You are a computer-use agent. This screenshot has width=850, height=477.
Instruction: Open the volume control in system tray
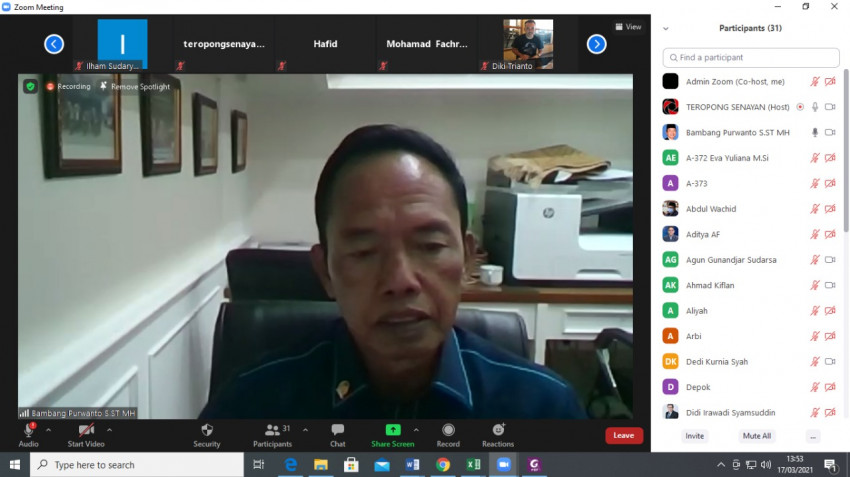(765, 465)
